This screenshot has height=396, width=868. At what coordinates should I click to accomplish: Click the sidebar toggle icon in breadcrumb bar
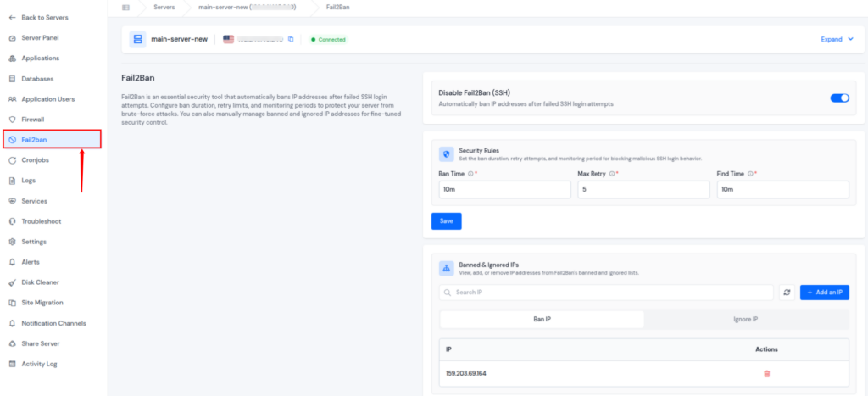pos(126,8)
